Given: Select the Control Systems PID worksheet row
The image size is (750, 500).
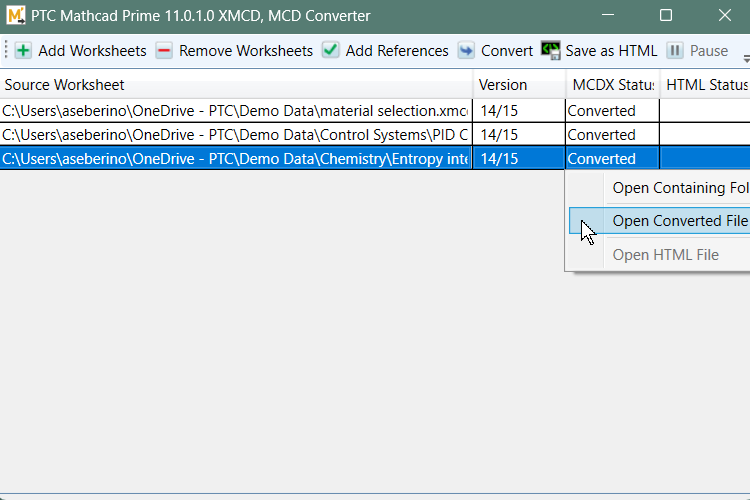Looking at the screenshot, I should pyautogui.click(x=236, y=135).
